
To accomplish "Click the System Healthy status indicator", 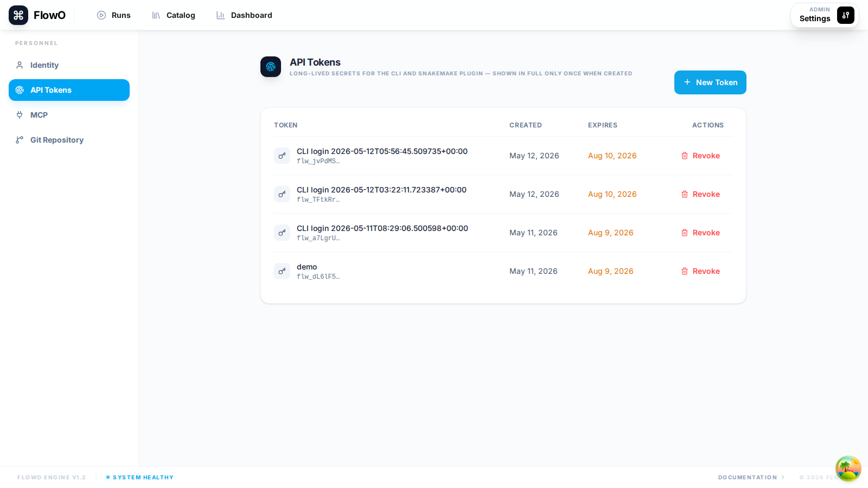I will point(140,478).
